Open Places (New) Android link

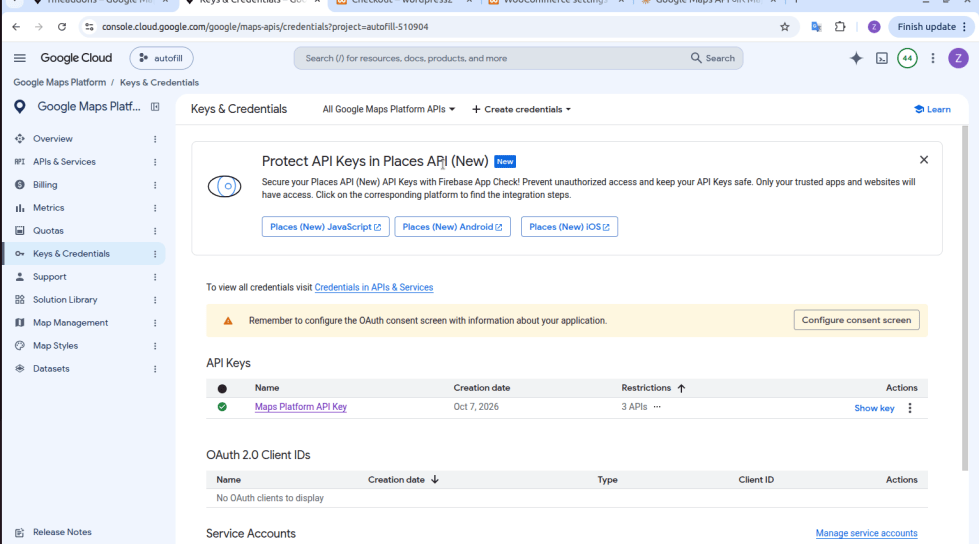coord(452,227)
